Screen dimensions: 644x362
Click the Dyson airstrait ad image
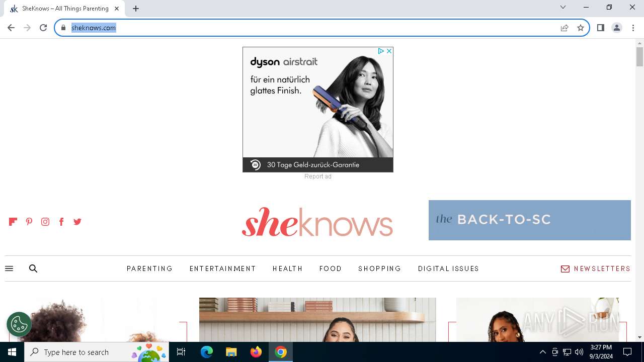pyautogui.click(x=318, y=110)
